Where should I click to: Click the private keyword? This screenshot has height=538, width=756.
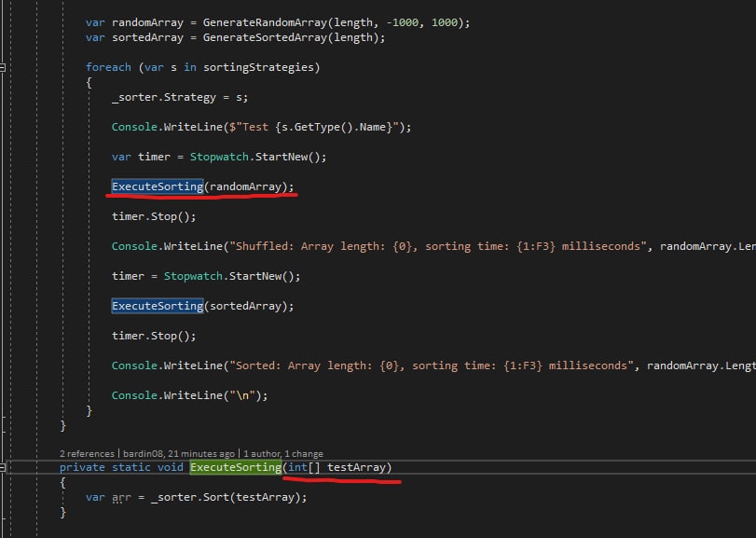[x=82, y=467]
